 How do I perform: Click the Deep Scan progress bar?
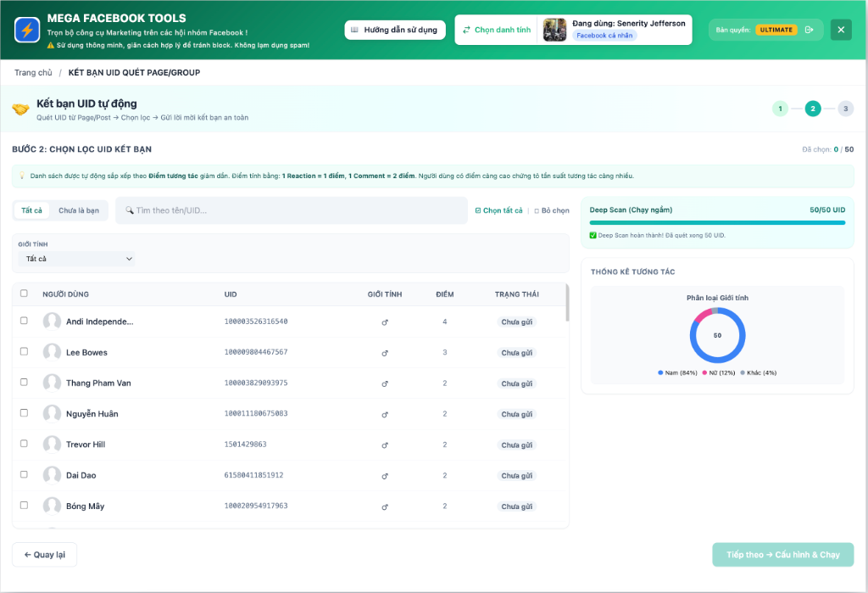click(717, 223)
